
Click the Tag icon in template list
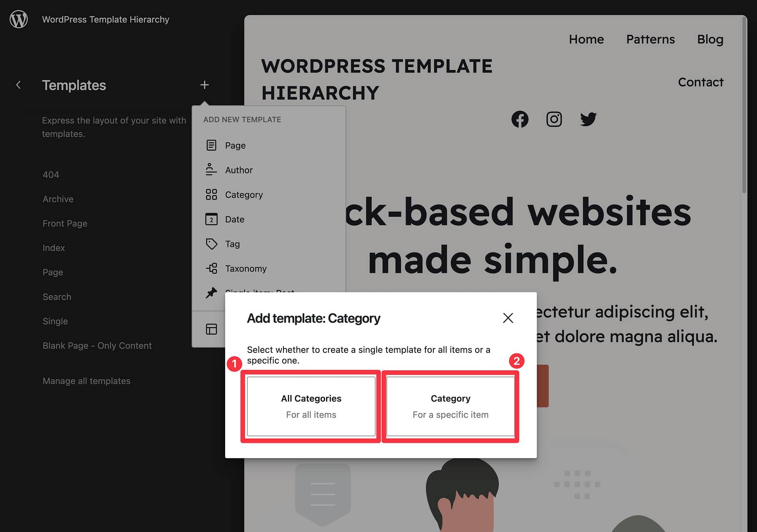point(211,244)
